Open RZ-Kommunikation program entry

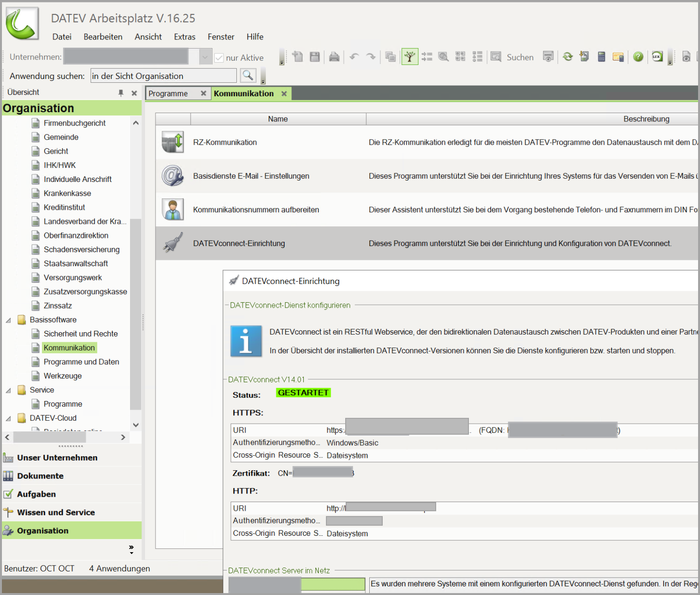pyautogui.click(x=225, y=142)
